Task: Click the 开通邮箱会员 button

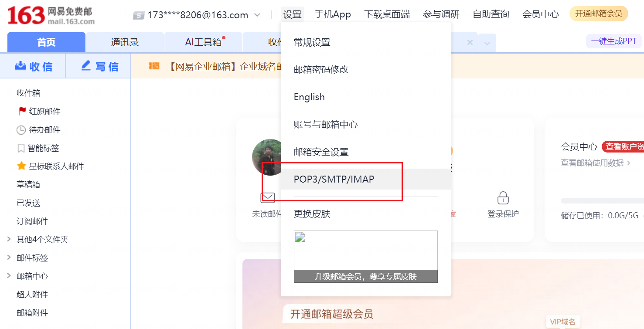Action: click(x=598, y=14)
